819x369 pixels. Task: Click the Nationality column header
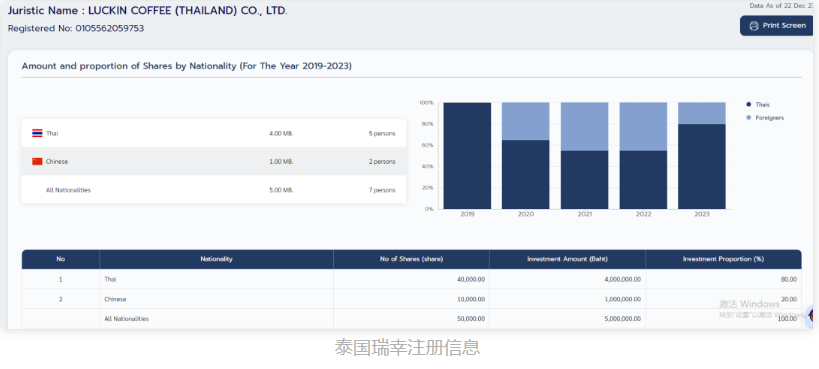pyautogui.click(x=216, y=259)
